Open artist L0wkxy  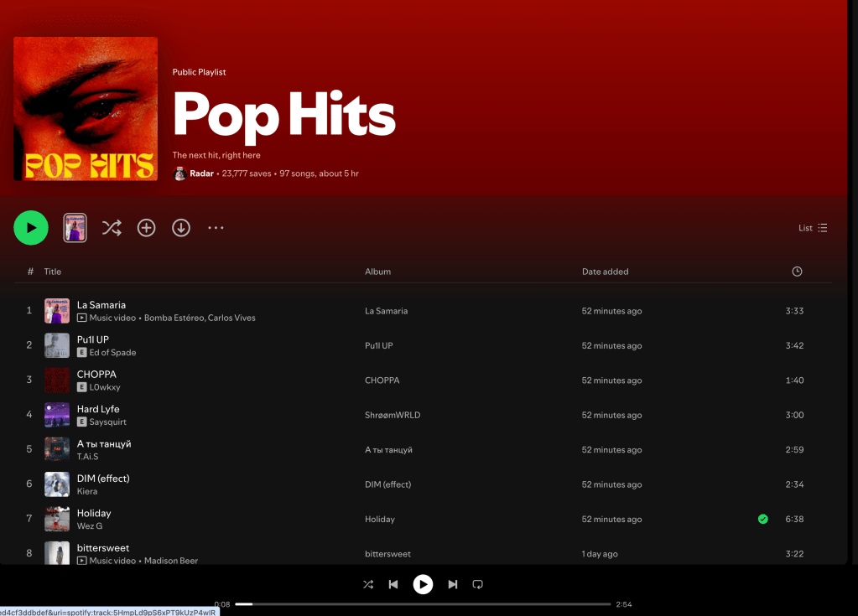105,387
